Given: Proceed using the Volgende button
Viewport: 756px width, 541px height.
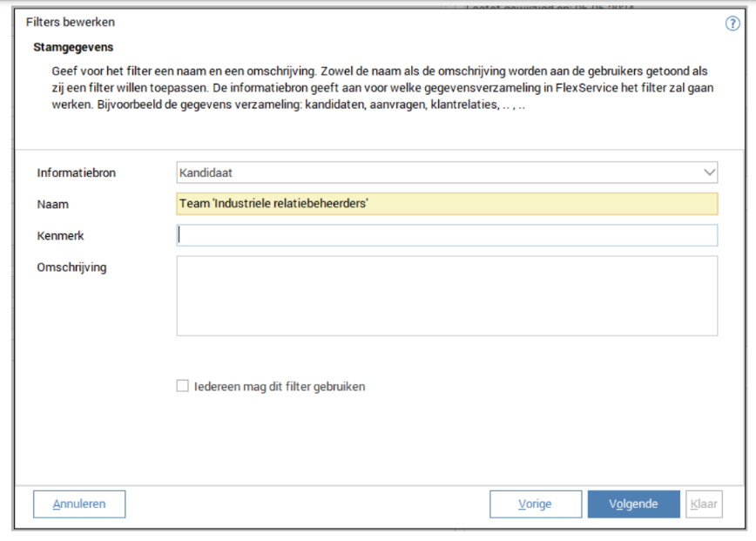Looking at the screenshot, I should click(633, 504).
